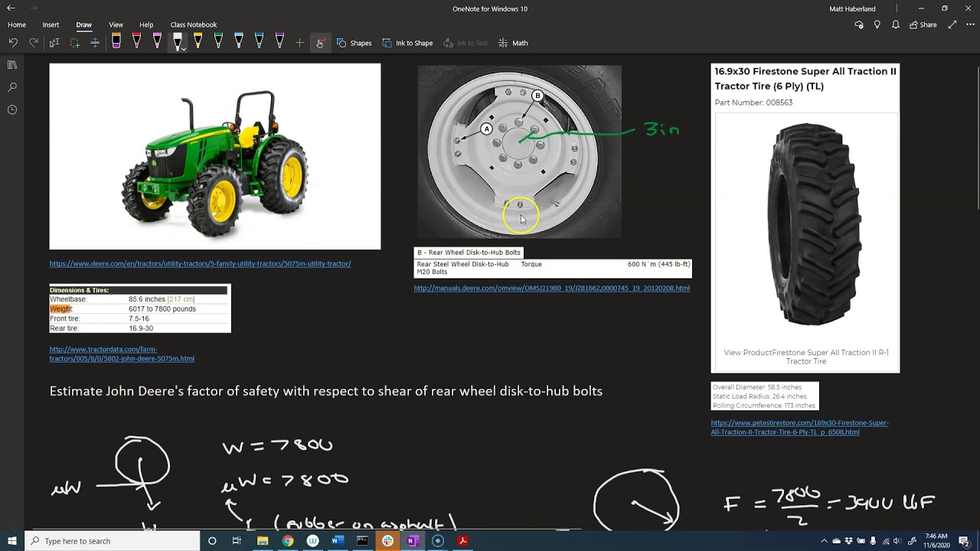
Task: Select the rear wheel hub diagram image
Action: coord(519,152)
